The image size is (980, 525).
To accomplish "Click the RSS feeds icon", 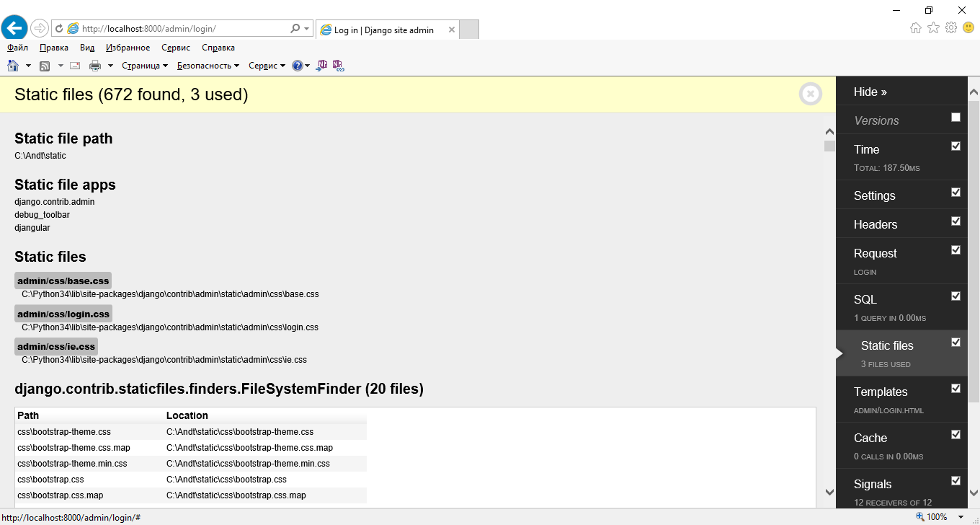I will [45, 66].
